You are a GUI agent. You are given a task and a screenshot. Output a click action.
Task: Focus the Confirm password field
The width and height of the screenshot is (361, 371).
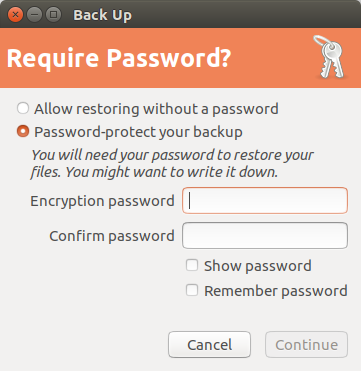point(265,236)
